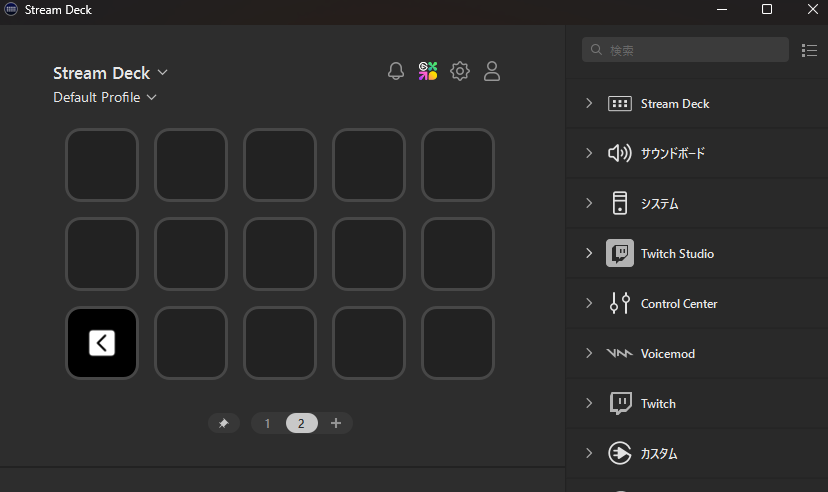
Task: Add a new page with plus button
Action: coord(336,424)
